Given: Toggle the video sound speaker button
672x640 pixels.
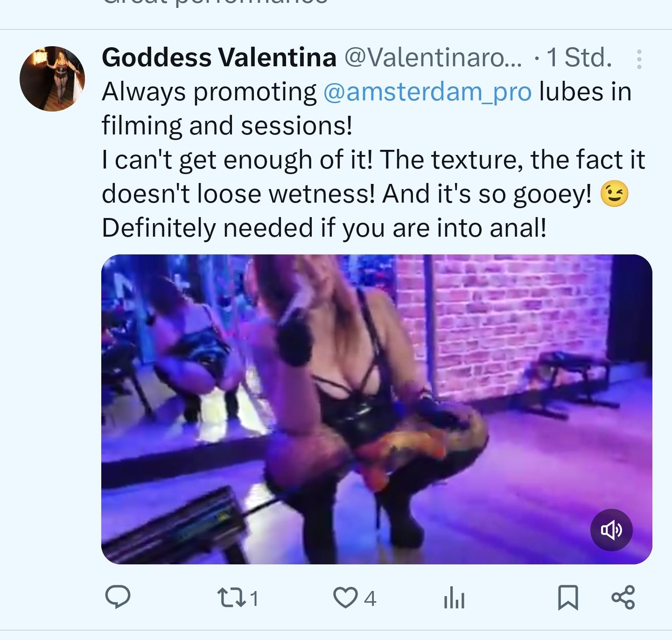Looking at the screenshot, I should (x=611, y=530).
